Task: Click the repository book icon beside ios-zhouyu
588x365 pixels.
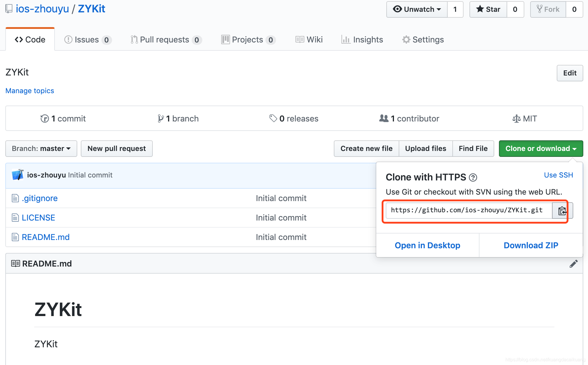Action: (9, 9)
